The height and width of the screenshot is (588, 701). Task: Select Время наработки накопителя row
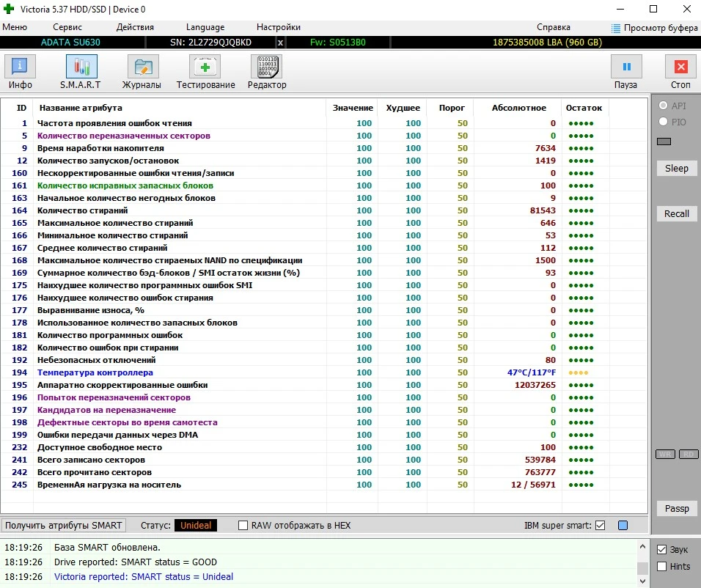pos(323,148)
